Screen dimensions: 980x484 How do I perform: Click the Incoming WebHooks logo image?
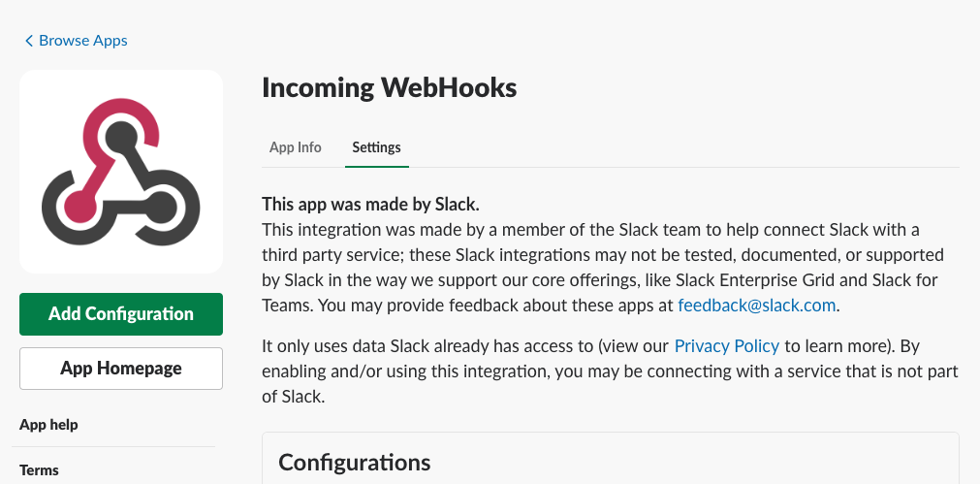pos(120,172)
